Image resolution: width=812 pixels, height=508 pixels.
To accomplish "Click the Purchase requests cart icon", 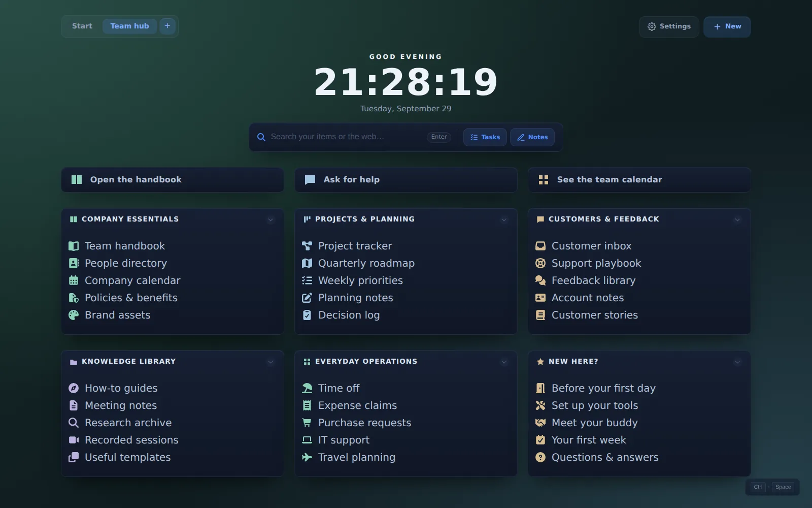I will click(x=307, y=423).
